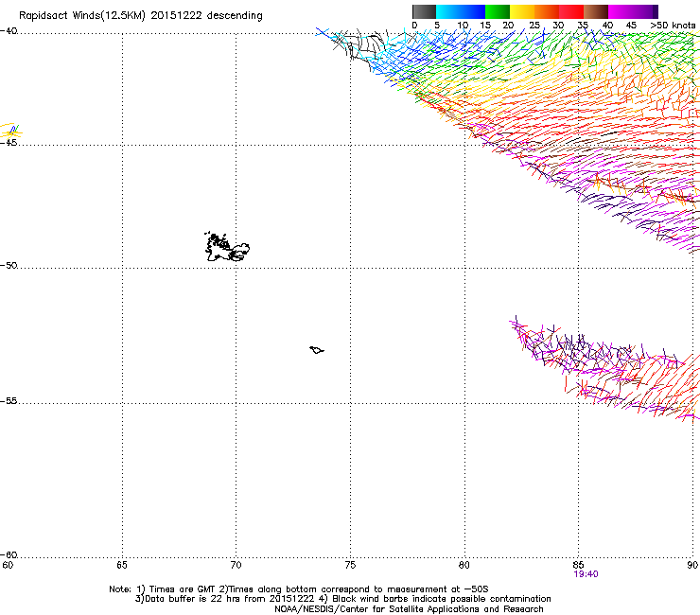
Task: Click the green 15-20 knots swatch
Action: [x=498, y=11]
